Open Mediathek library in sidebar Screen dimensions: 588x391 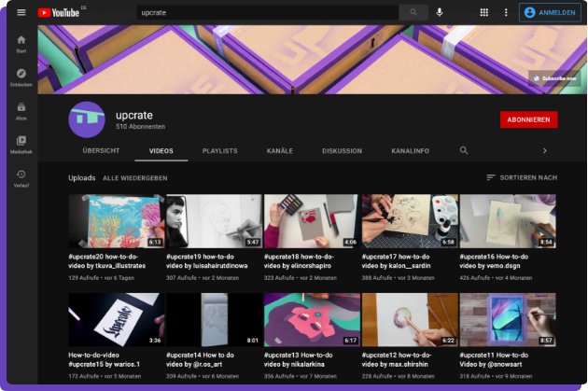(21, 145)
